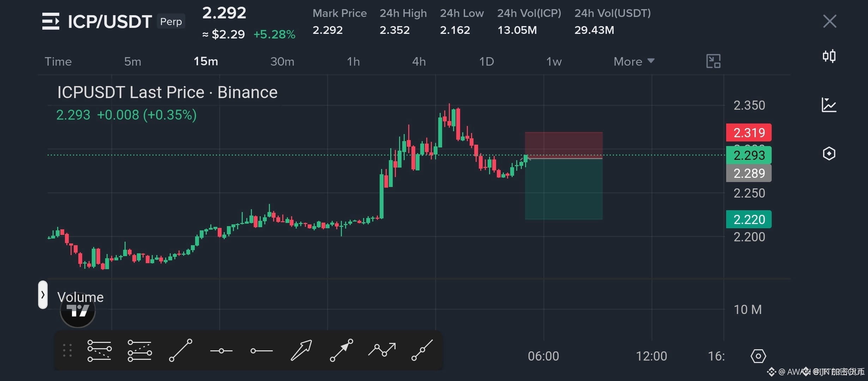Select the 4h timeframe
This screenshot has width=868, height=381.
click(419, 61)
